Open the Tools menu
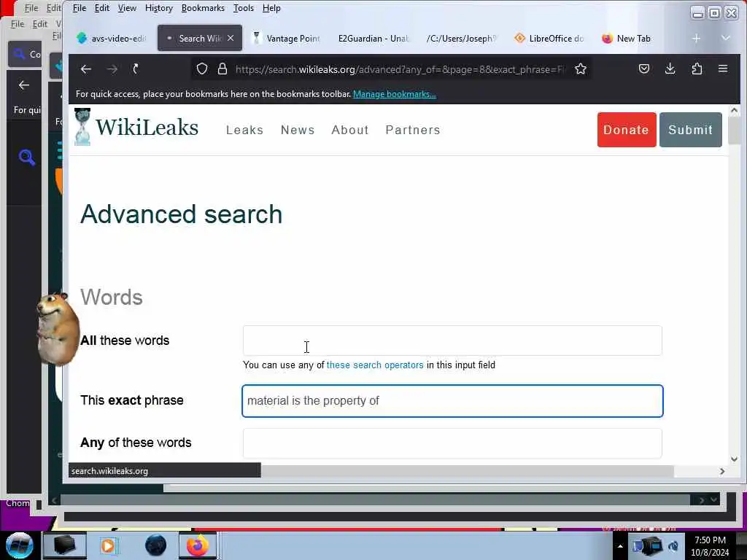This screenshot has height=560, width=747. [244, 8]
